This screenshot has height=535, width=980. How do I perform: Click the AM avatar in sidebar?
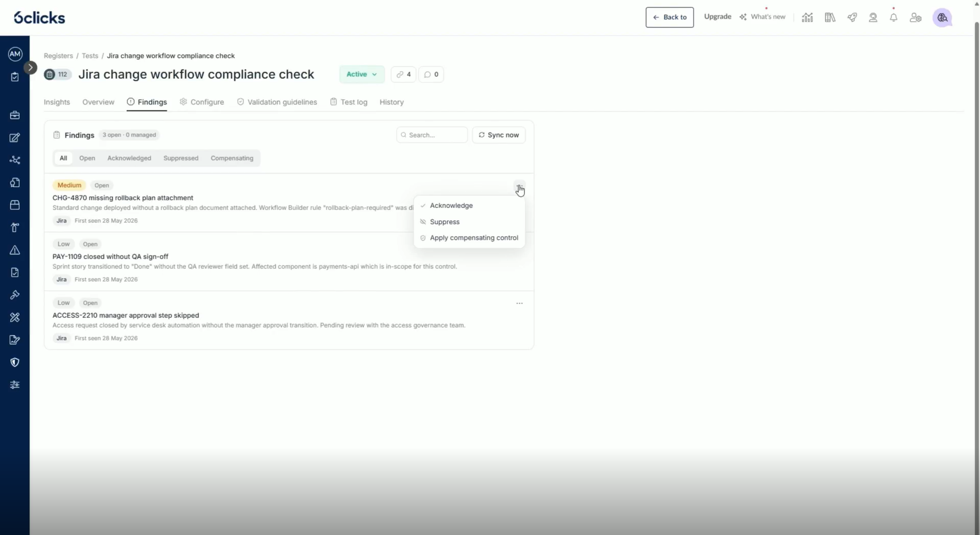[x=15, y=54]
